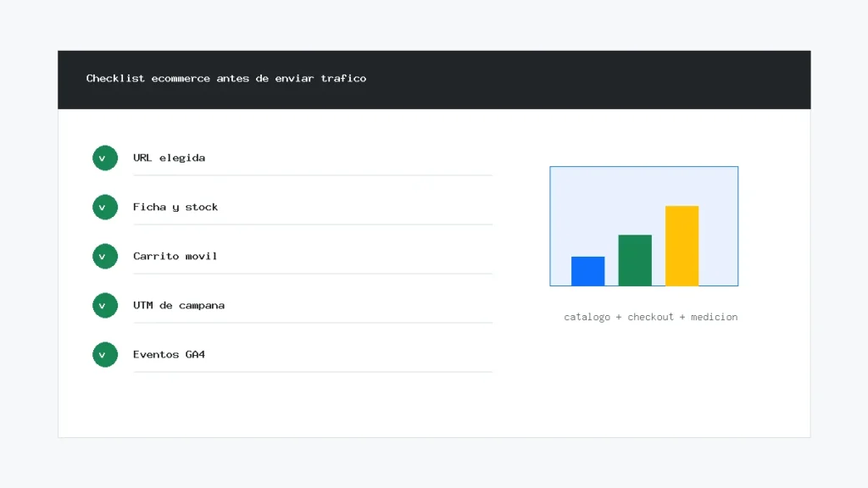Select the 'Ficha y stock' checklist text

[x=175, y=207]
